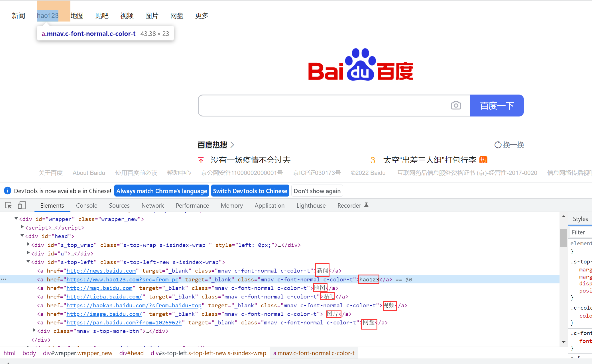Click the 新闻 navigation link
This screenshot has width=592, height=364.
click(x=19, y=16)
